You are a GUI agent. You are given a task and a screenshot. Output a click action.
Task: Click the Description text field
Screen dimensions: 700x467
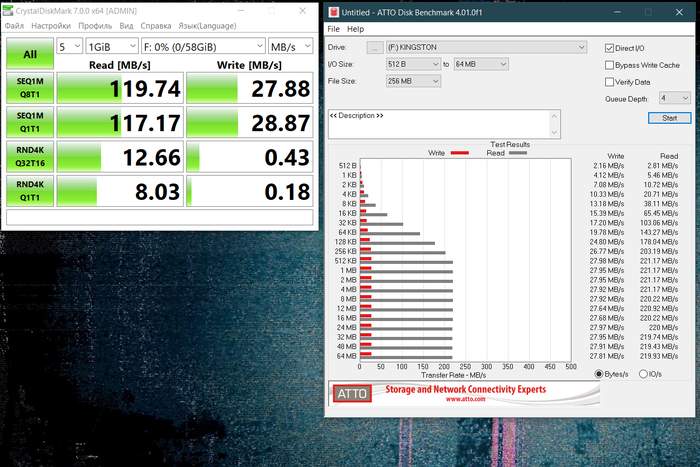pyautogui.click(x=439, y=124)
